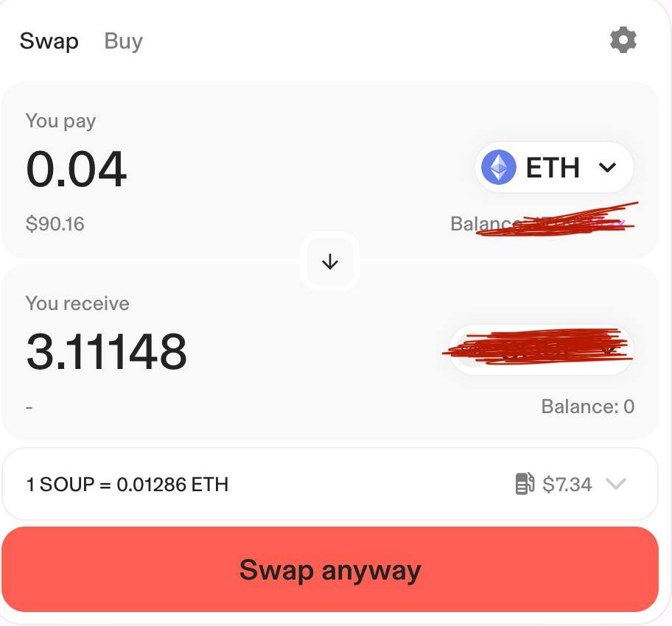Focus the 3.11148 receive amount field
This screenshot has width=672, height=626.
(x=107, y=351)
